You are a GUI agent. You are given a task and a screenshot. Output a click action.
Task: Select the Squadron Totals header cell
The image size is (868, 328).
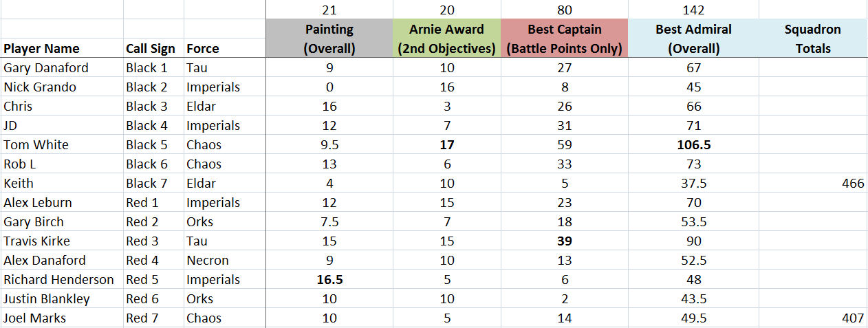[x=812, y=39]
